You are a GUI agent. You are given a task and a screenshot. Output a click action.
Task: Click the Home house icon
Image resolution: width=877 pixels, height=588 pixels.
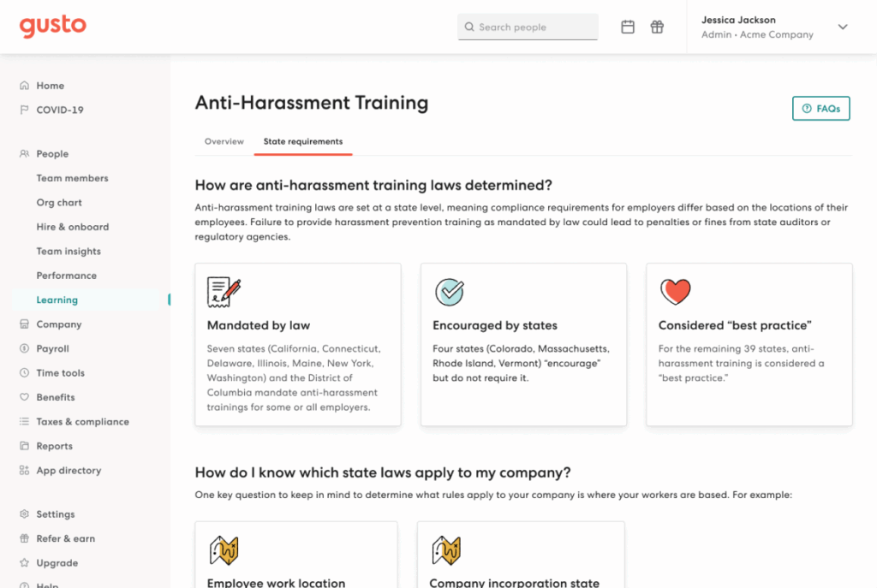pyautogui.click(x=24, y=86)
